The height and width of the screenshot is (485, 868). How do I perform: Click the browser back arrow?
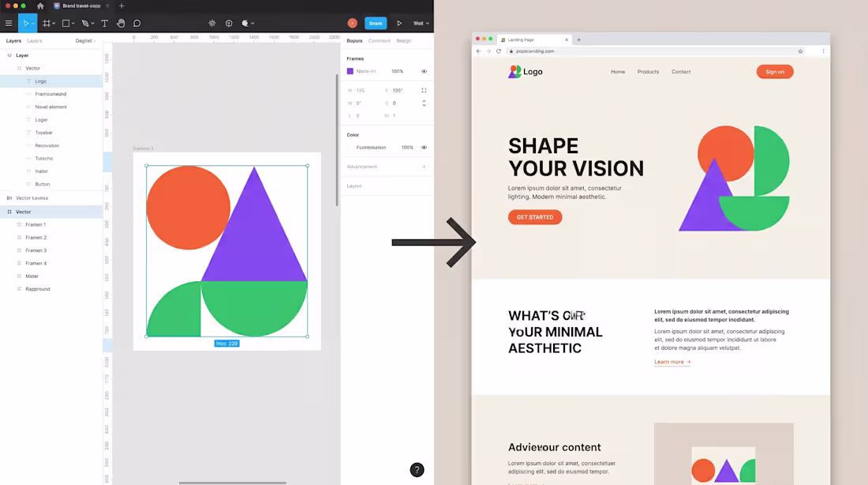click(479, 51)
